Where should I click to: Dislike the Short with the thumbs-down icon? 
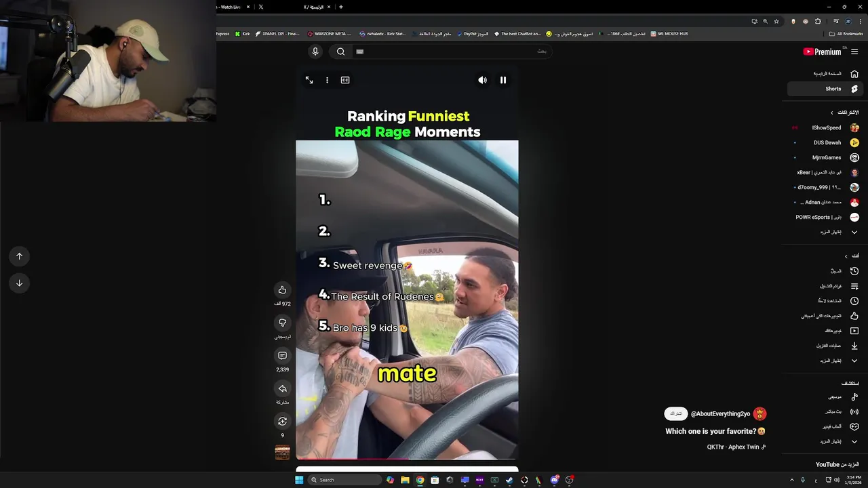click(x=282, y=323)
